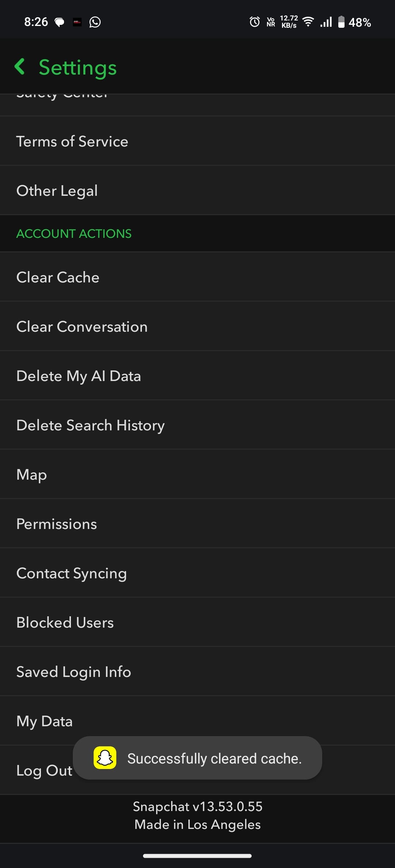The image size is (395, 868).
Task: Tap the battery status icon
Action: [x=341, y=22]
